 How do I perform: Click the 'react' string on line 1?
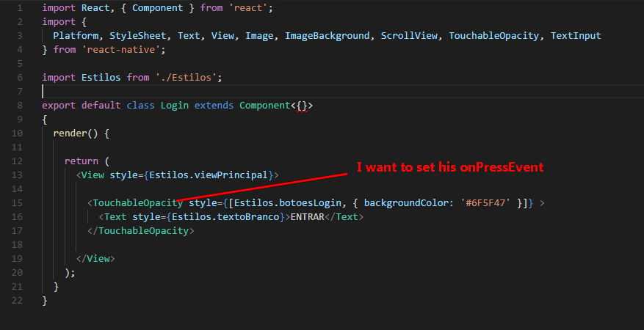click(x=247, y=8)
